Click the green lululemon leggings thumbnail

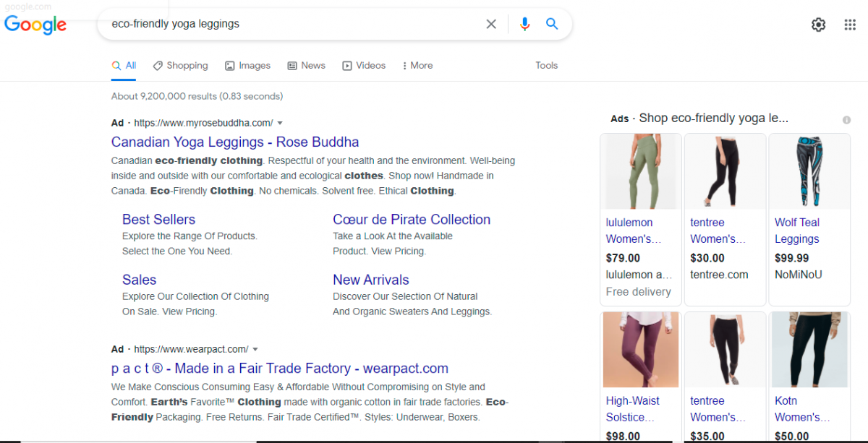pos(641,172)
